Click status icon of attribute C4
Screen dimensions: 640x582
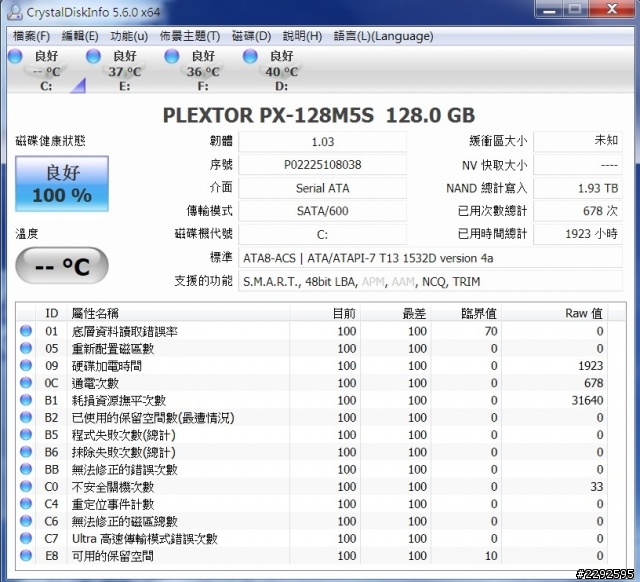[x=26, y=503]
